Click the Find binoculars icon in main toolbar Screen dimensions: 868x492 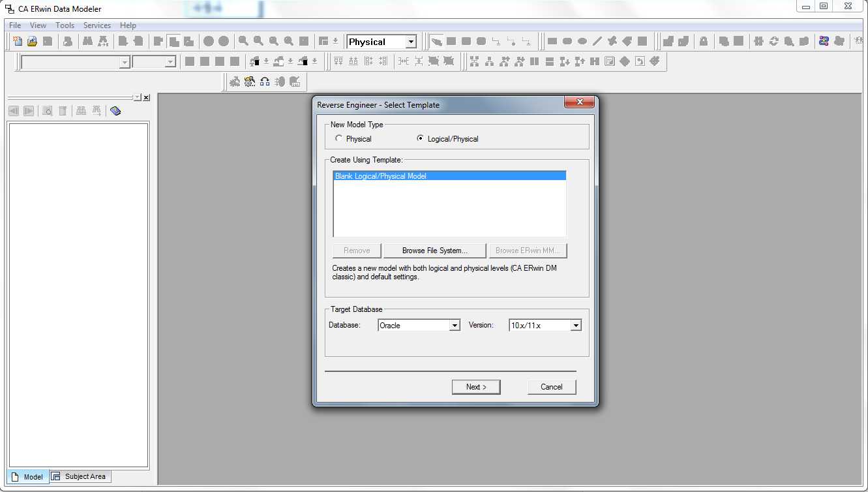pos(88,41)
